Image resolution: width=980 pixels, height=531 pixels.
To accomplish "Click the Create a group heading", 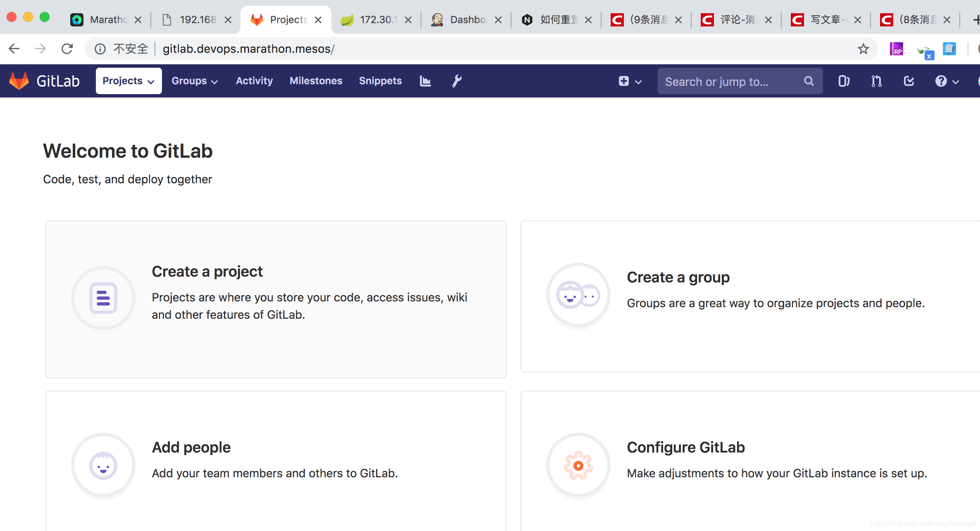I will pos(678,277).
